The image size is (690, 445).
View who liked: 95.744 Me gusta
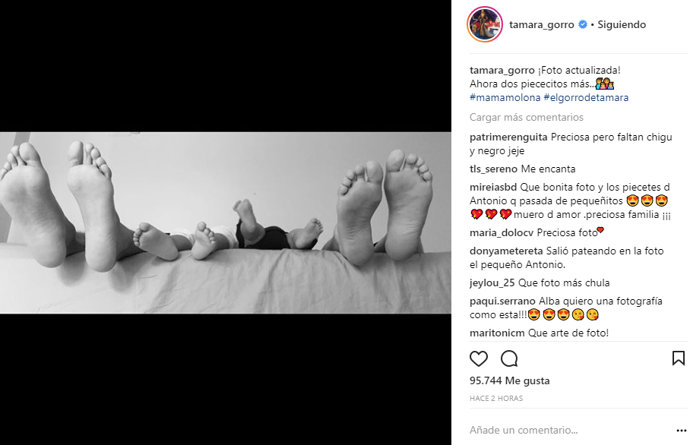coord(510,381)
